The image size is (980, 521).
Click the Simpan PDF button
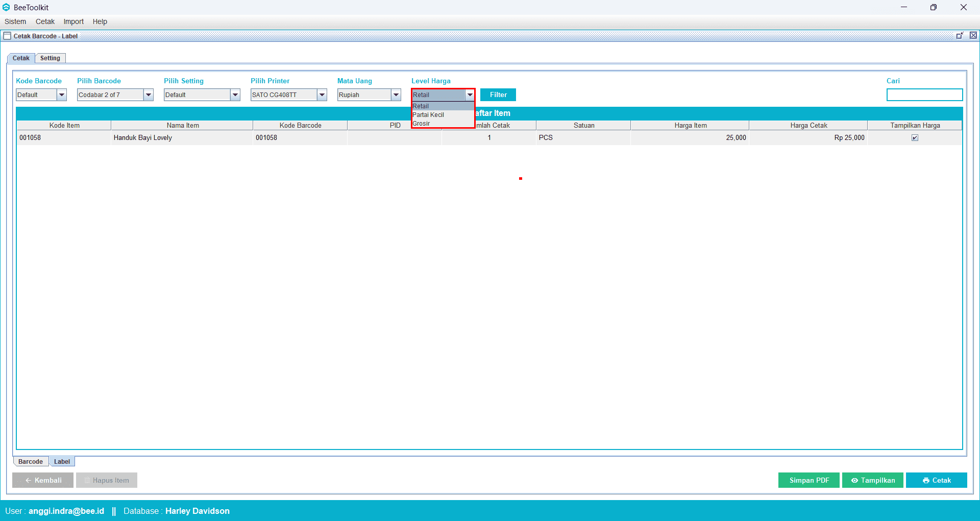pos(808,480)
